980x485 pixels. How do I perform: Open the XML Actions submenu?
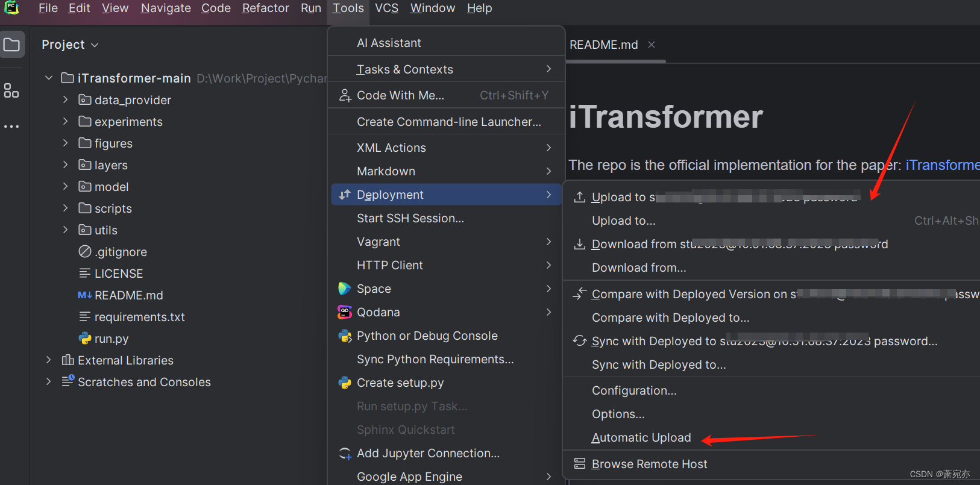(446, 148)
